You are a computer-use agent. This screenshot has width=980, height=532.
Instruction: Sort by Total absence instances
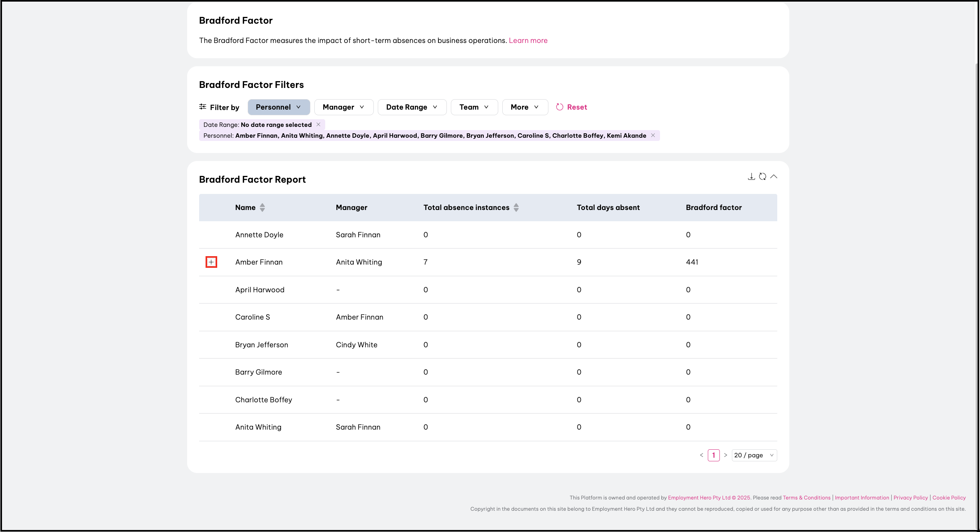tap(516, 208)
